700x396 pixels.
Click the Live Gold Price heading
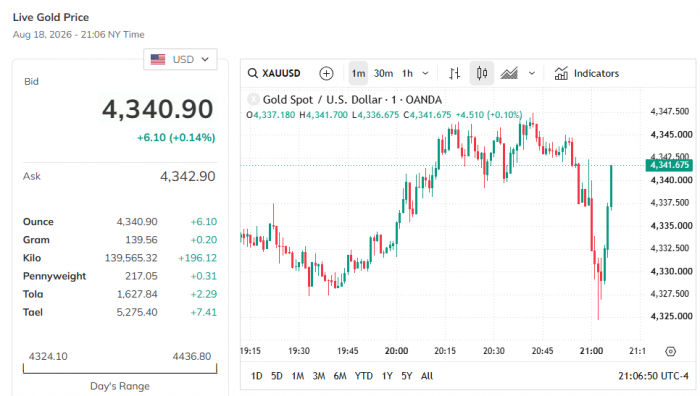point(51,17)
